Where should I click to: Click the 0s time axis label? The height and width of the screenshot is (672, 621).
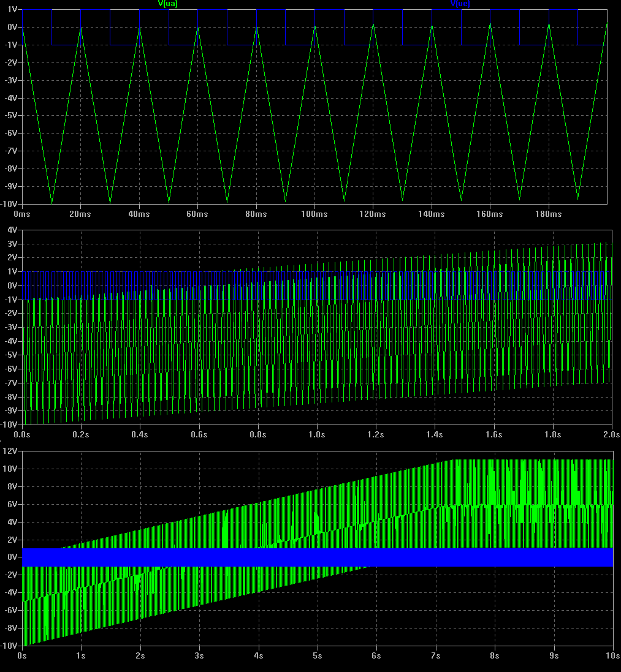(22, 655)
